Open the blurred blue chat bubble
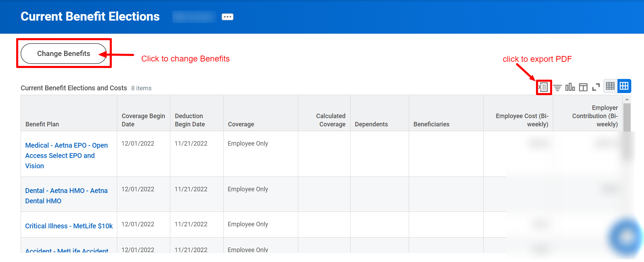The height and width of the screenshot is (262, 644). tap(626, 237)
